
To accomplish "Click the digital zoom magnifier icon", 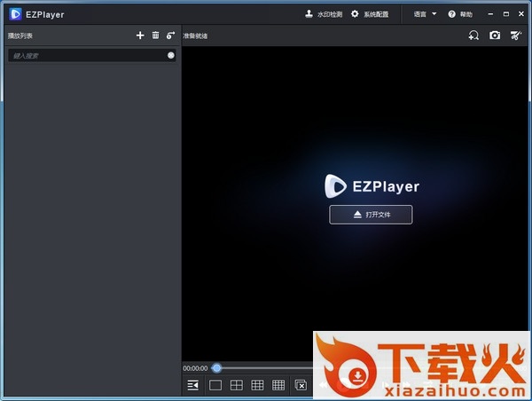I will coord(473,35).
